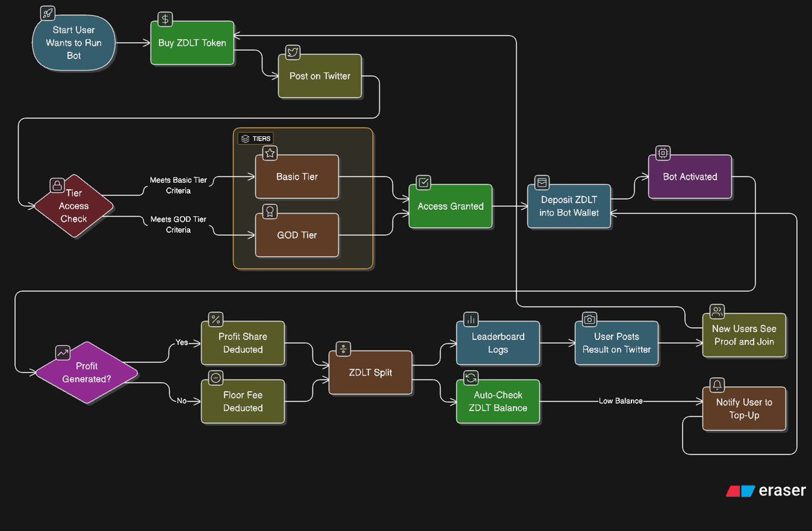Click the chip icon on Bot Activated
The image size is (812, 531).
pyautogui.click(x=662, y=153)
